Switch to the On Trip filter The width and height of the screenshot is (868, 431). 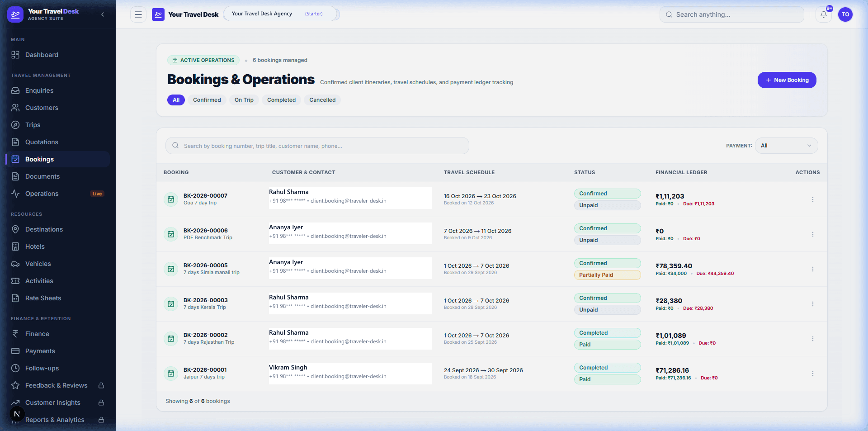point(244,100)
